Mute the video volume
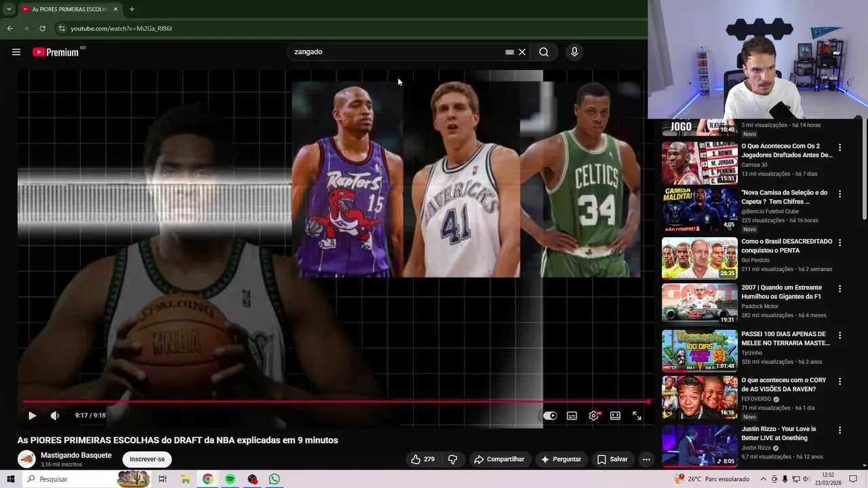Viewport: 868px width, 488px height. [55, 415]
